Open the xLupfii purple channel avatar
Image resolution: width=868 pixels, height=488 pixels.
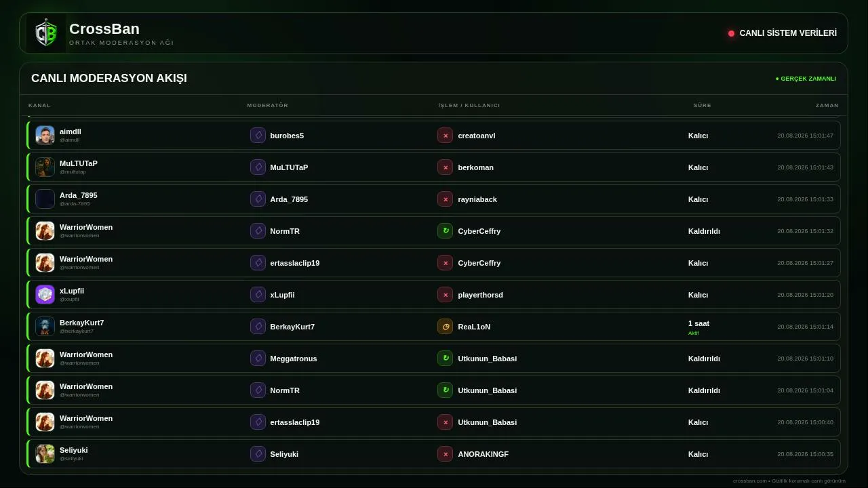45,295
